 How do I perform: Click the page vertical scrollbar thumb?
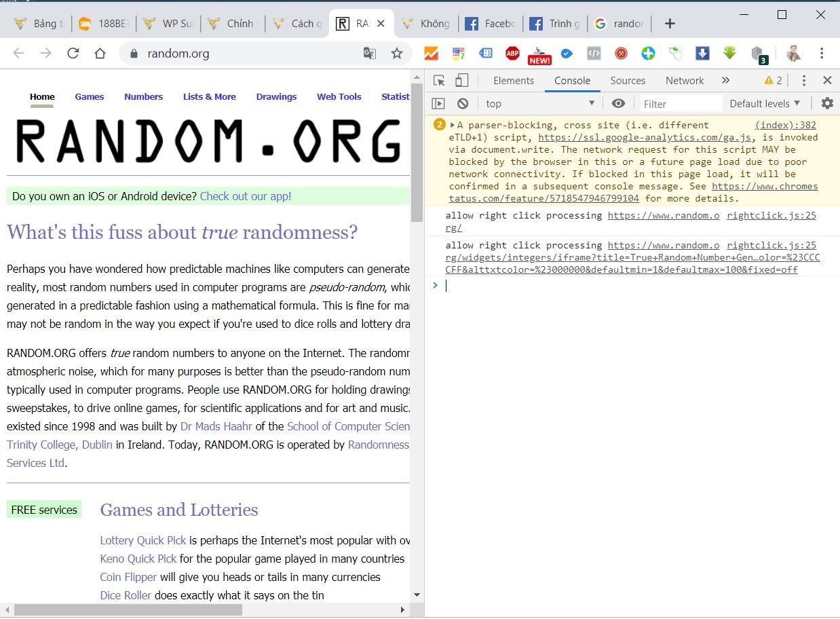tap(417, 153)
